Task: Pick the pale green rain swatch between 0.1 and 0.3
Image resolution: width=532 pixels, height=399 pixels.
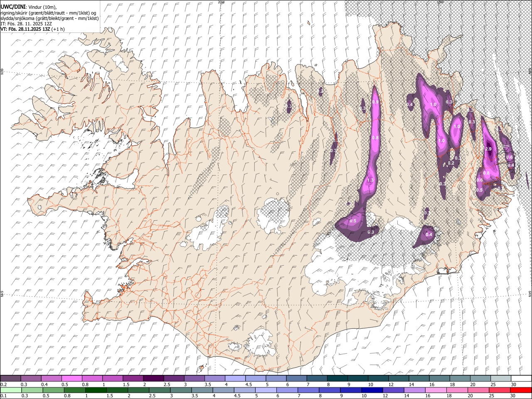Action: click(x=11, y=390)
